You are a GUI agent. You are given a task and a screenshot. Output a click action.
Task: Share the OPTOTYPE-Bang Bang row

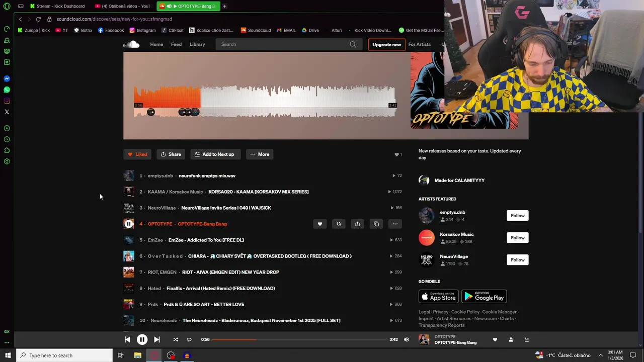pos(357,224)
